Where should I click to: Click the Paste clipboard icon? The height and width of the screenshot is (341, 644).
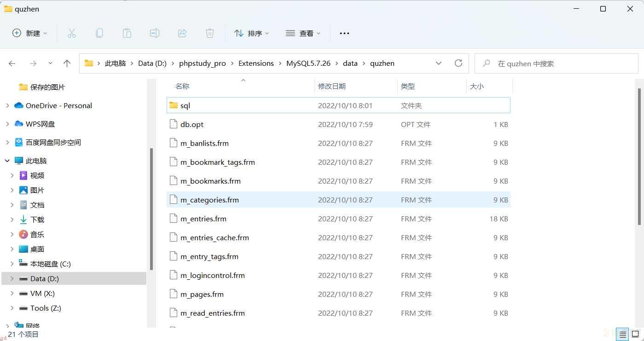pyautogui.click(x=127, y=33)
